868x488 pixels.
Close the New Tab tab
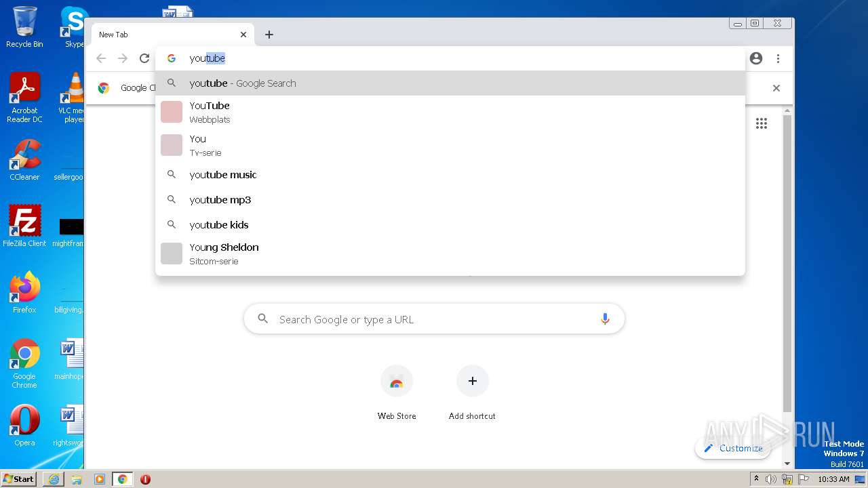pos(243,35)
